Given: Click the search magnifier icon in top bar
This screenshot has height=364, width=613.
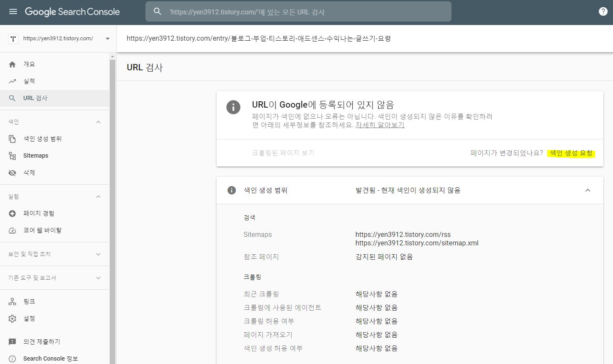Looking at the screenshot, I should (x=158, y=12).
